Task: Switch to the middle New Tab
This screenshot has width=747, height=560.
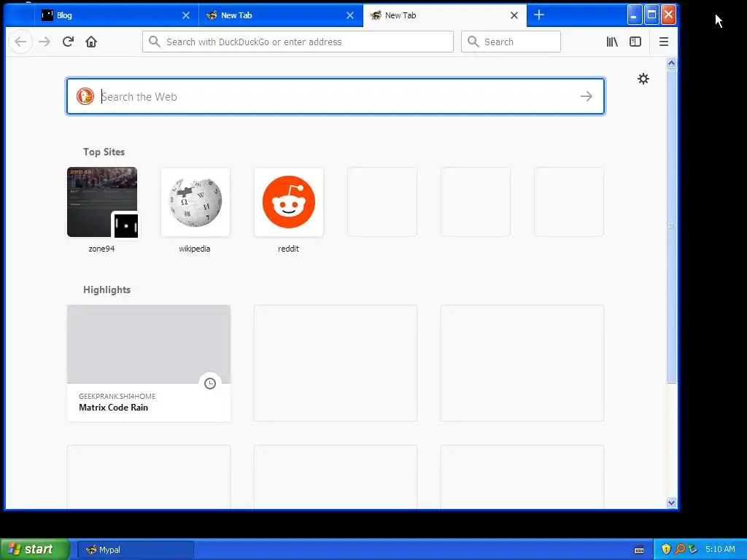Action: 281,15
